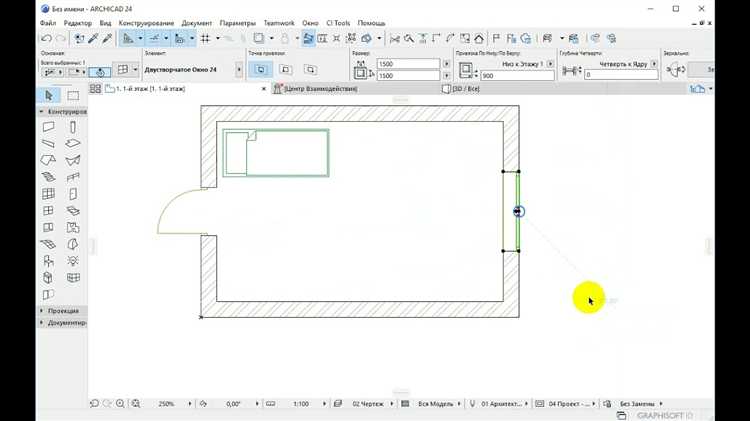Image resolution: width=750 pixels, height=421 pixels.
Task: Open the Файл menu
Action: point(48,23)
